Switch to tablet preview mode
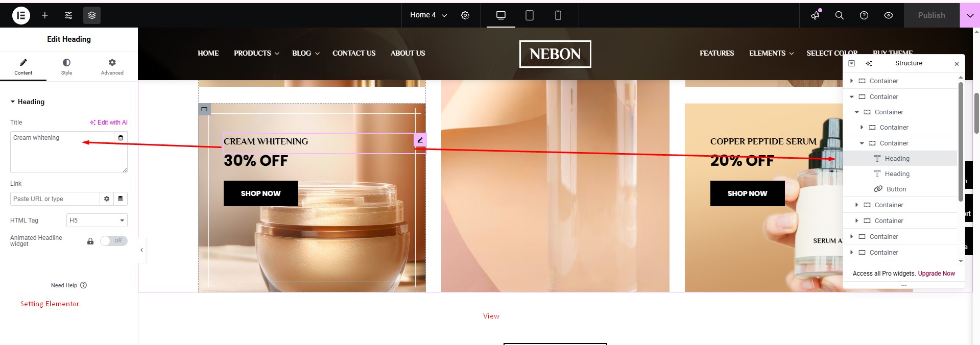Viewport: 980px width, 345px height. pyautogui.click(x=530, y=15)
